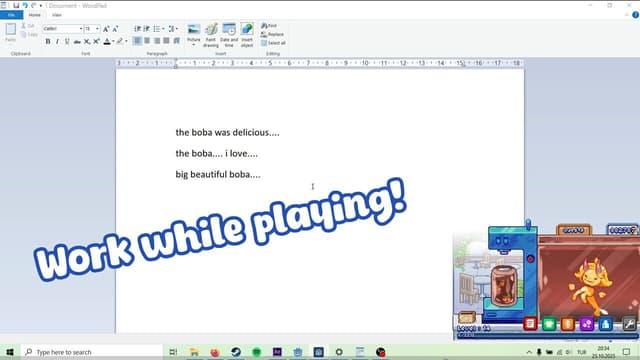
Task: Toggle Subscript formatting
Action: click(87, 41)
